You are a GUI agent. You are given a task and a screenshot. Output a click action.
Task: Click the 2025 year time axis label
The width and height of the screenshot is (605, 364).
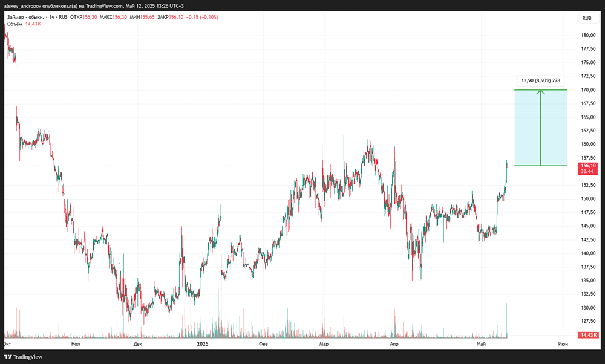point(203,344)
